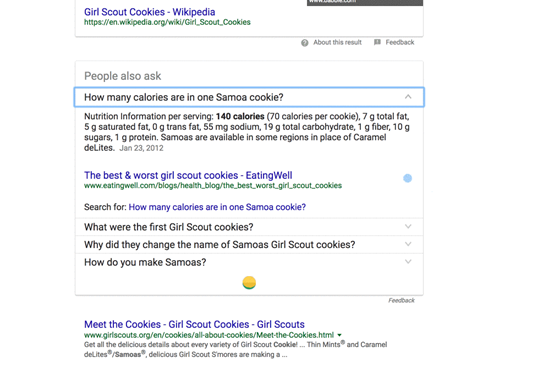Expand What were the first Girl Scout cookies
The image size is (554, 374).
point(249,227)
